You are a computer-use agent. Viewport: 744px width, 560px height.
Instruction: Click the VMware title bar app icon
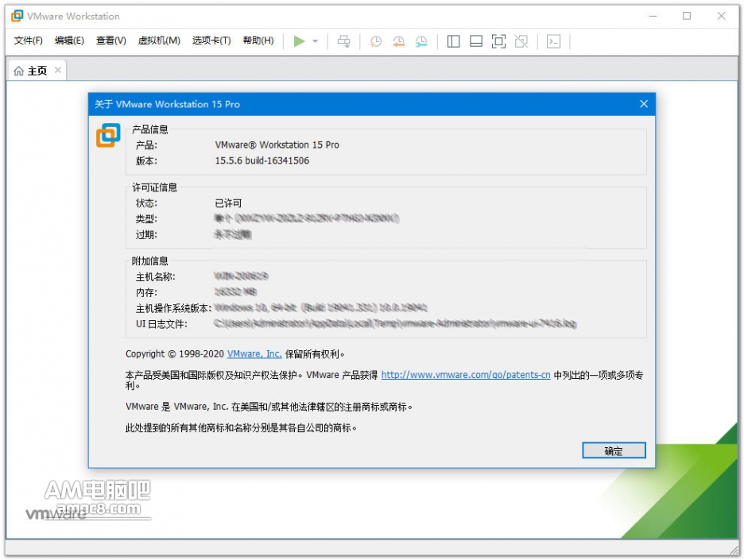click(x=17, y=16)
